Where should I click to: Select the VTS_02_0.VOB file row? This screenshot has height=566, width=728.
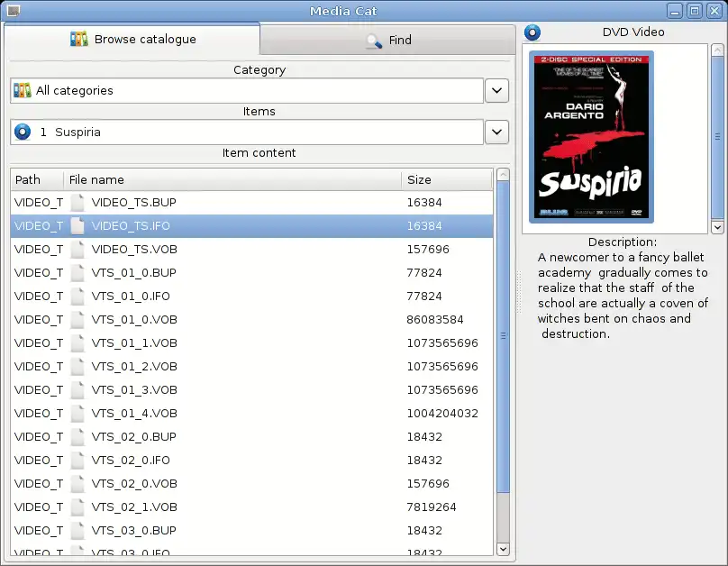point(251,484)
